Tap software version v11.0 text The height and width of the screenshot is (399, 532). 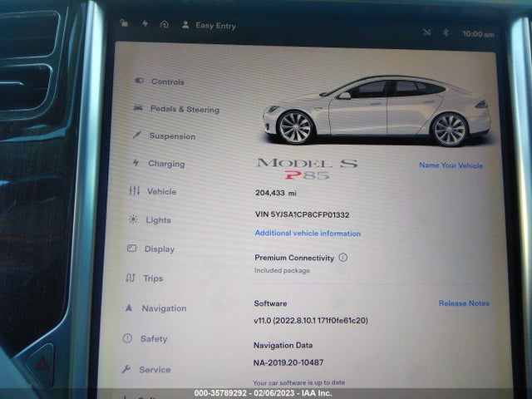311,320
